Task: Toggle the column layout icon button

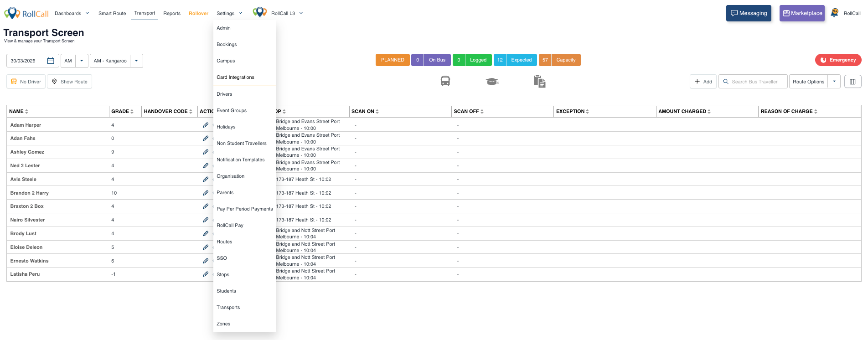Action: tap(852, 82)
